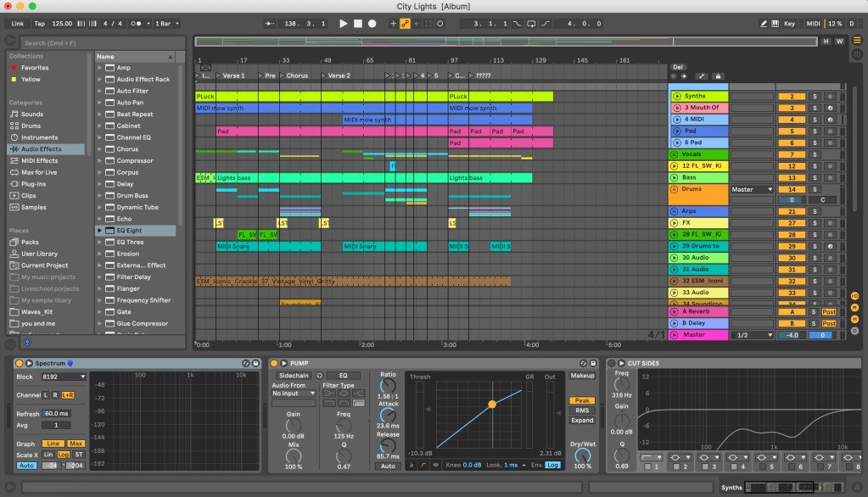Solo the Vocals track
This screenshot has height=497, width=868.
click(x=814, y=154)
